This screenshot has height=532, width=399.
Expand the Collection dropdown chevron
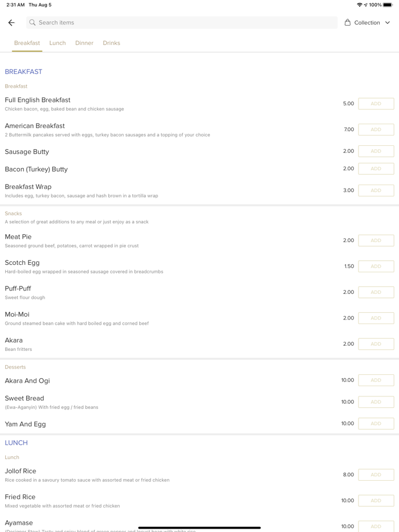click(388, 23)
